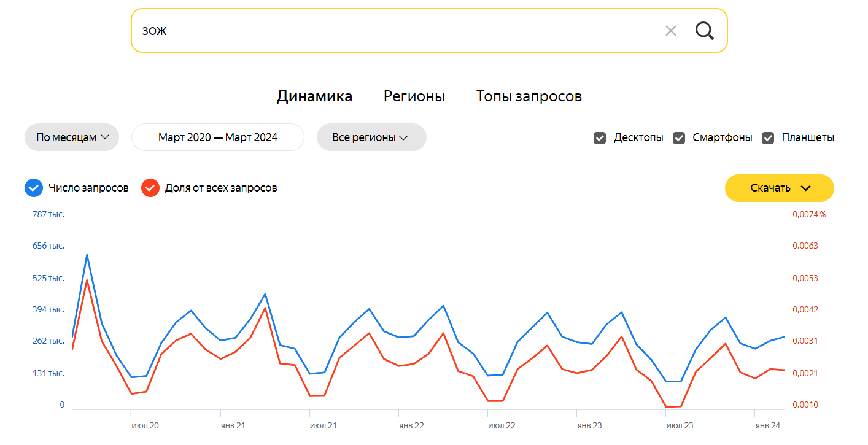Click the '262 тыс.' left axis value

pyautogui.click(x=48, y=341)
